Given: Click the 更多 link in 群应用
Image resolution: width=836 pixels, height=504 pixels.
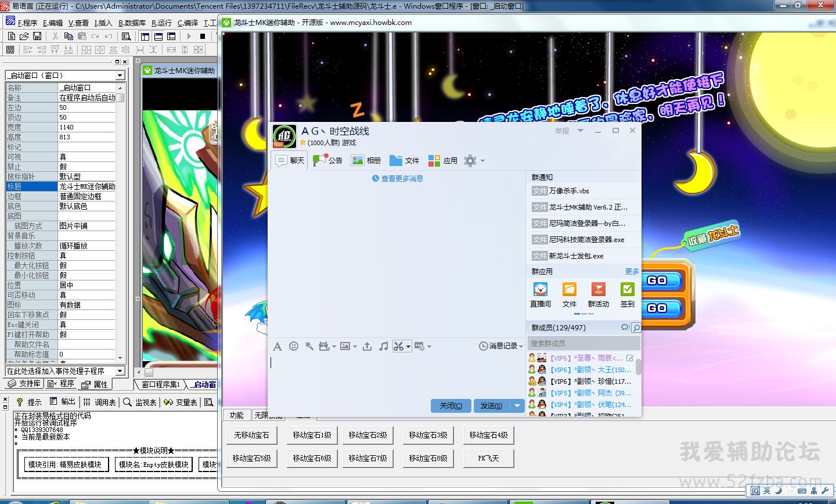Looking at the screenshot, I should (x=632, y=272).
